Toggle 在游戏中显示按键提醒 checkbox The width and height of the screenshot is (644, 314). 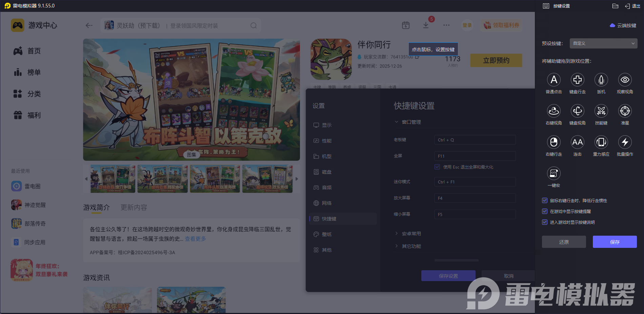pos(545,211)
